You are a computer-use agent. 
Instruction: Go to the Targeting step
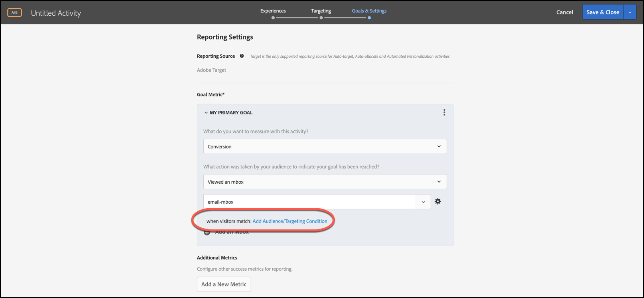(x=321, y=11)
